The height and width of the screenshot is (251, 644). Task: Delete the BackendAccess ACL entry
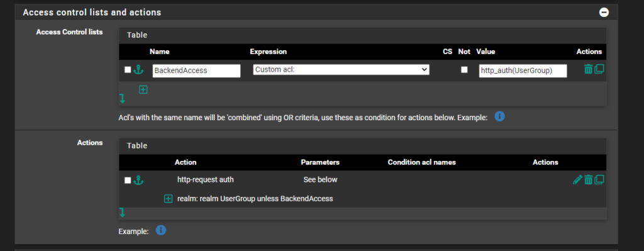coord(589,69)
